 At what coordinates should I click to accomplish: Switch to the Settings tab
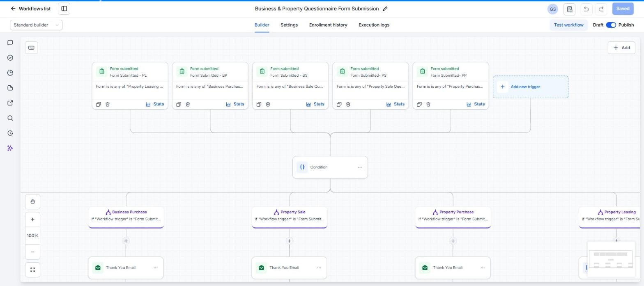point(289,25)
